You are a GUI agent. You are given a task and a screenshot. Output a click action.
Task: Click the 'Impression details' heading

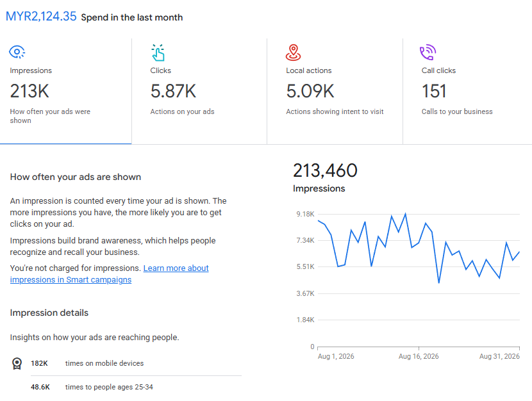[49, 313]
